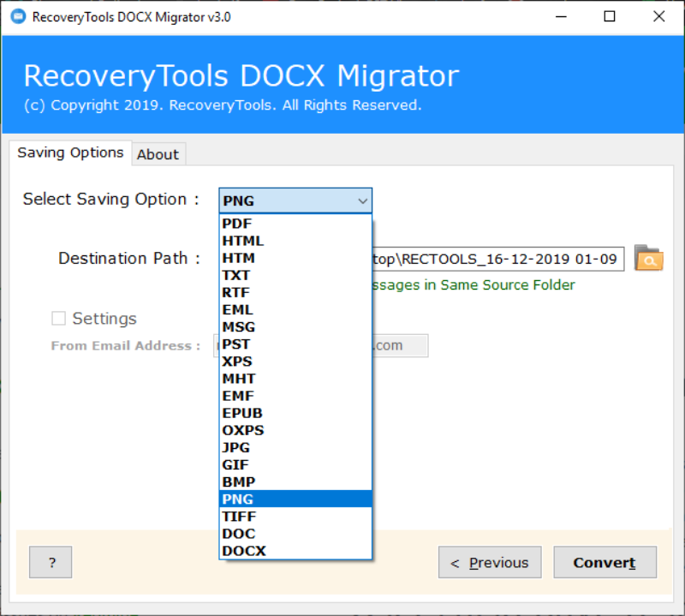Viewport: 685px width, 616px height.
Task: Click the Same Source Folder green link
Action: (x=474, y=285)
